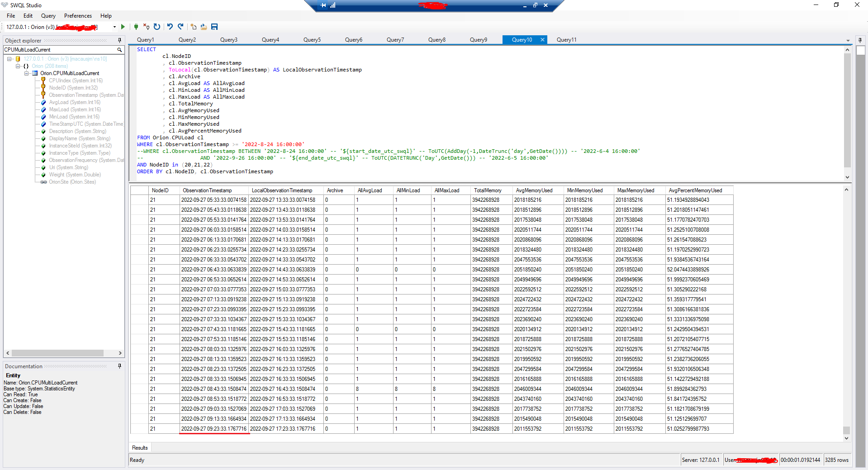Click the green plug Connect icon
This screenshot has height=470, width=868.
point(136,27)
